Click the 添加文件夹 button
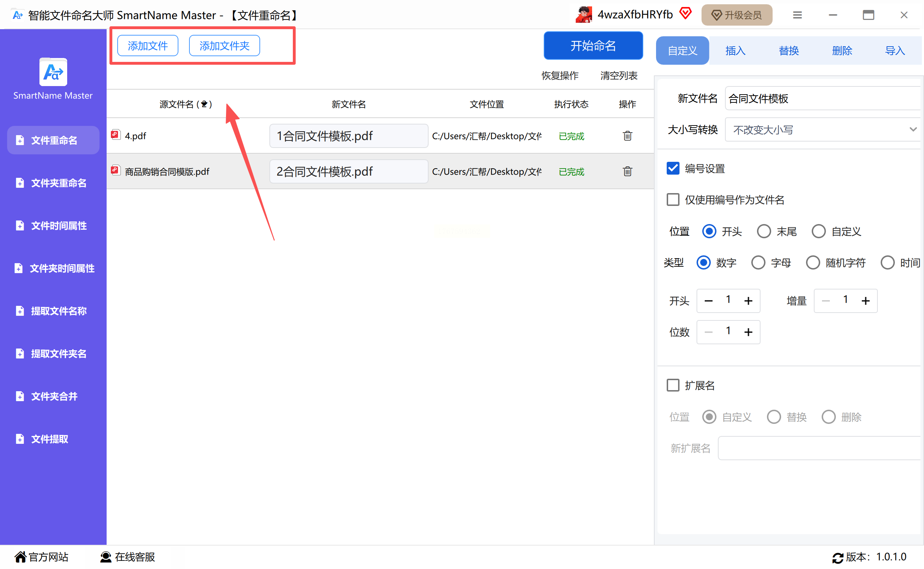Image resolution: width=924 pixels, height=569 pixels. pos(224,46)
